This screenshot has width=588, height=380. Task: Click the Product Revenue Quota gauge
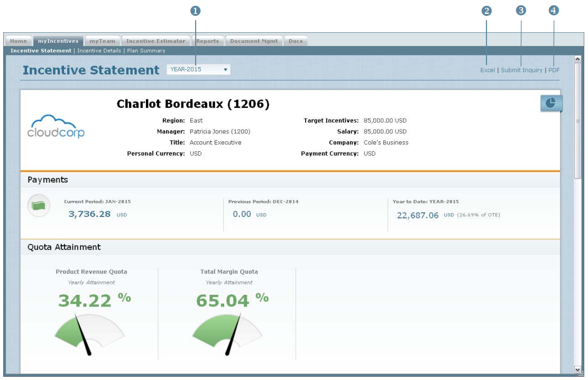[89, 334]
